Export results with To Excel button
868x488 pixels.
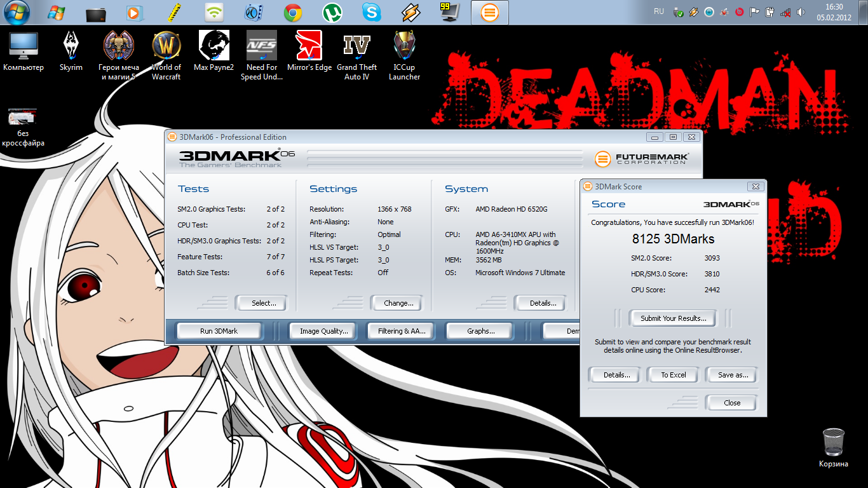pyautogui.click(x=674, y=375)
